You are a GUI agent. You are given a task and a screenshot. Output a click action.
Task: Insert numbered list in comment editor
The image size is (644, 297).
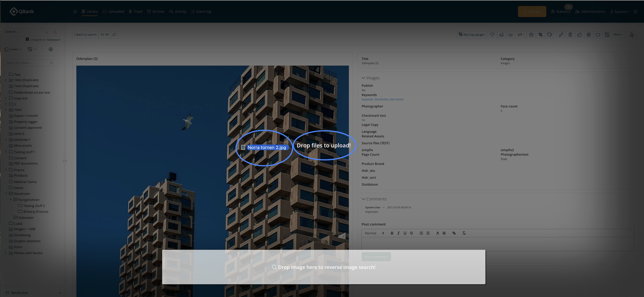point(421,233)
